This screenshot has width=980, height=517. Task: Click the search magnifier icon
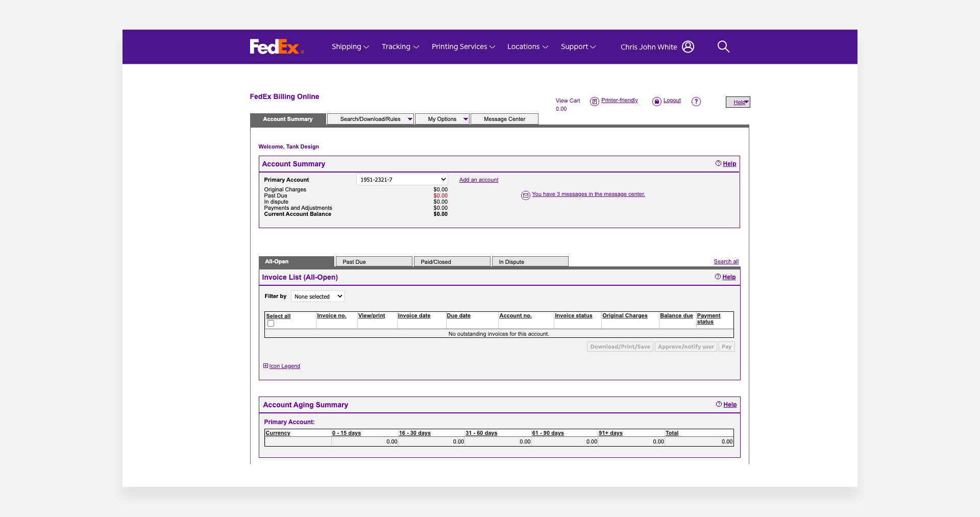[x=723, y=46]
